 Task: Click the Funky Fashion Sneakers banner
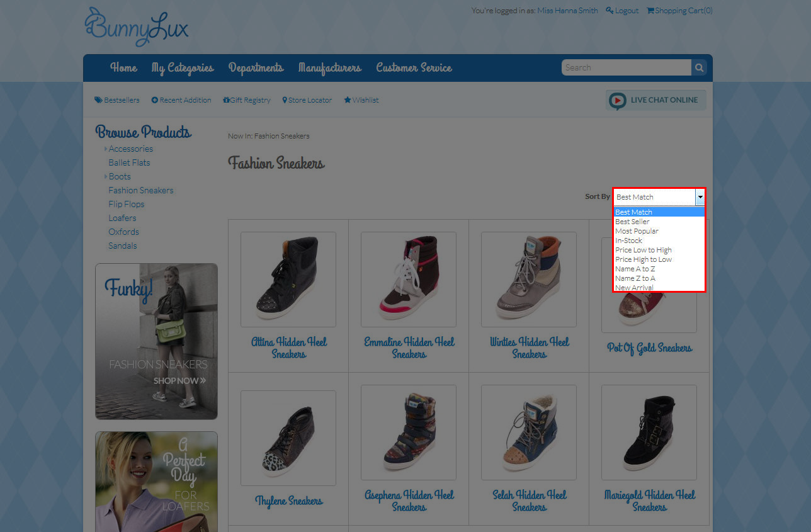157,341
